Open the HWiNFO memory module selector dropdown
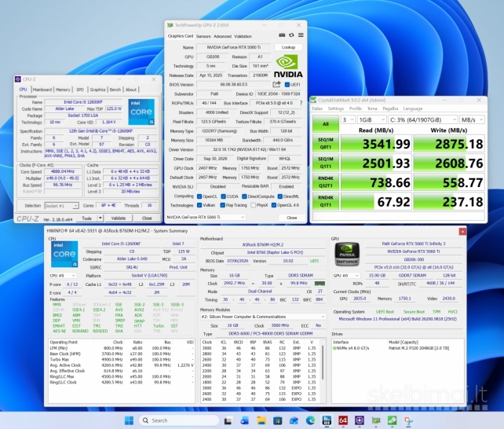Screen dimensions: 504x429 pos(263,317)
